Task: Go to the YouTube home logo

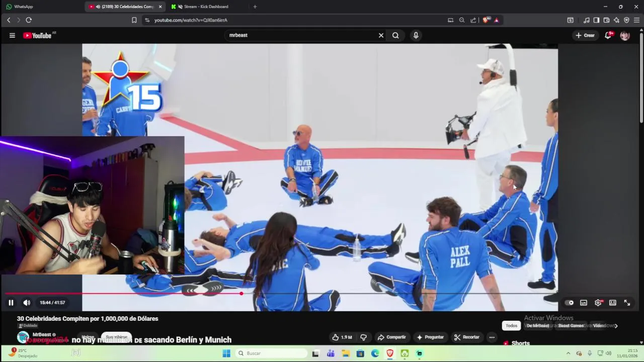Action: point(37,35)
